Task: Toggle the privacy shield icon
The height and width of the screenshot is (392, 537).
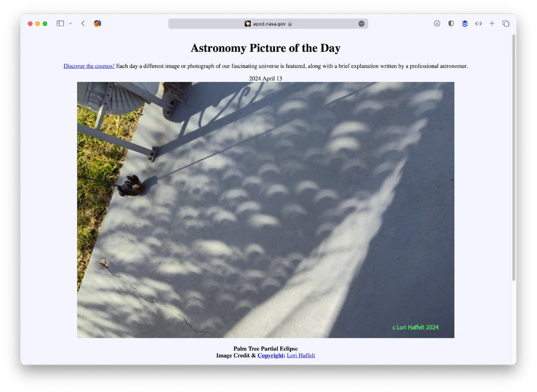Action: coord(451,23)
